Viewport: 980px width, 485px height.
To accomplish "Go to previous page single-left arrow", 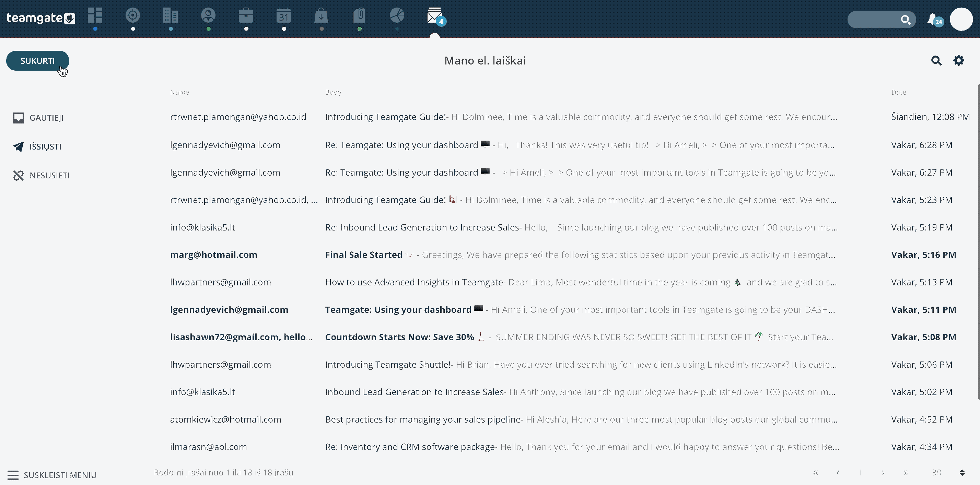I will pos(838,472).
